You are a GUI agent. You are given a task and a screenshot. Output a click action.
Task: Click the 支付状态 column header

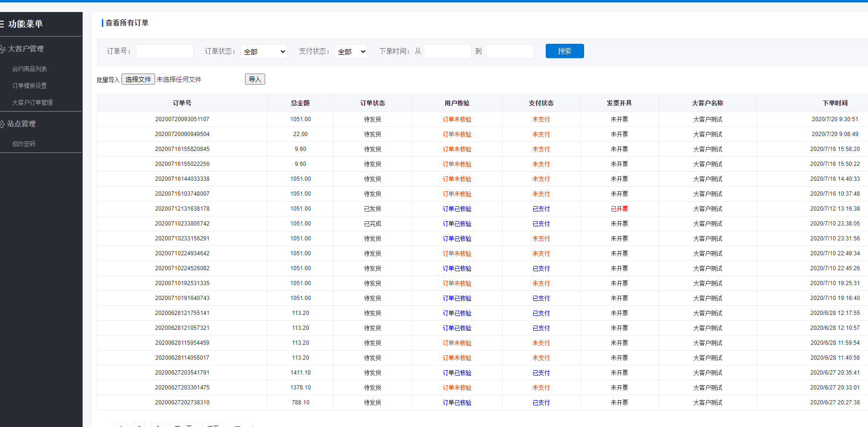coord(541,103)
